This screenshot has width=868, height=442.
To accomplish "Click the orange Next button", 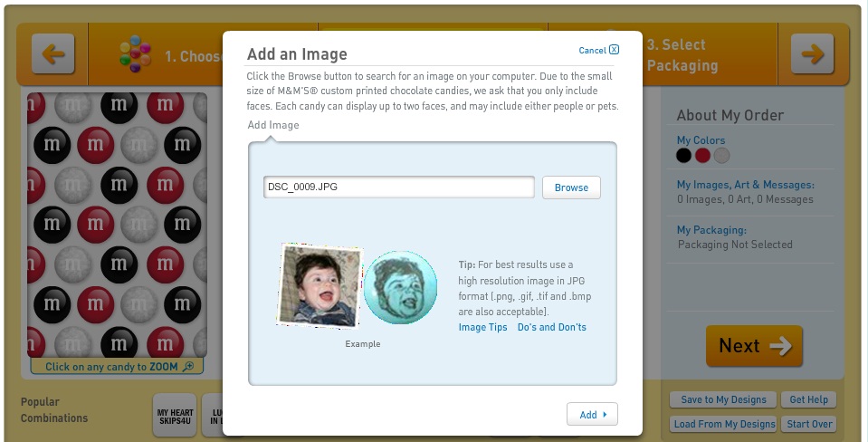I will coord(754,346).
